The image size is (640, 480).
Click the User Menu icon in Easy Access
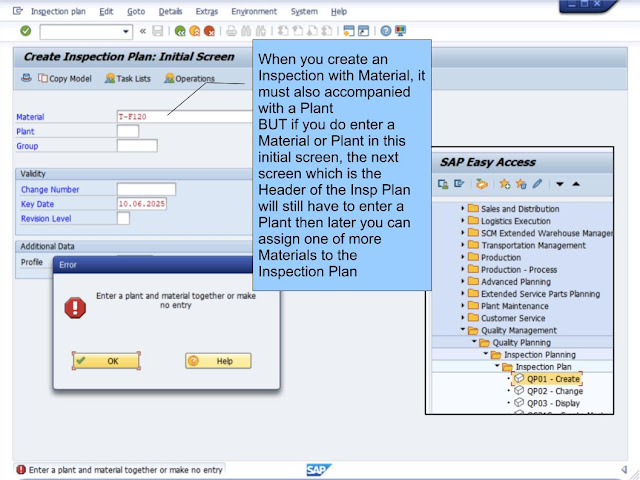[443, 184]
